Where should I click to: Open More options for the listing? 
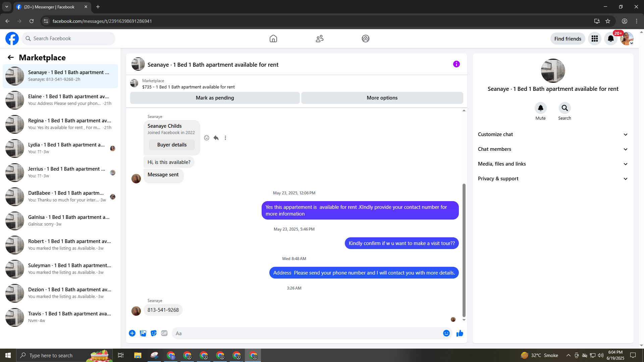382,98
